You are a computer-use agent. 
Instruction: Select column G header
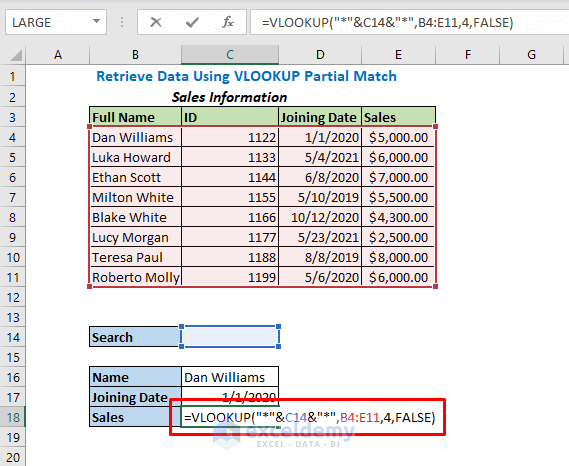(532, 55)
